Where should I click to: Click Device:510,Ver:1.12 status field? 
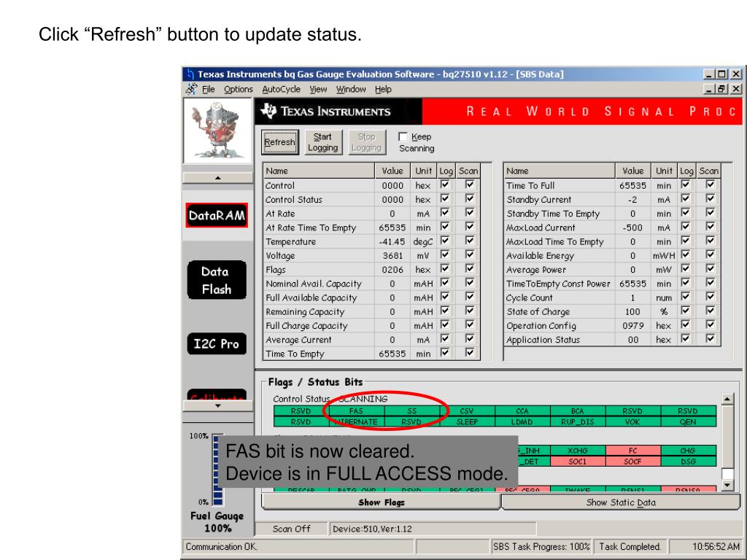tap(433, 529)
